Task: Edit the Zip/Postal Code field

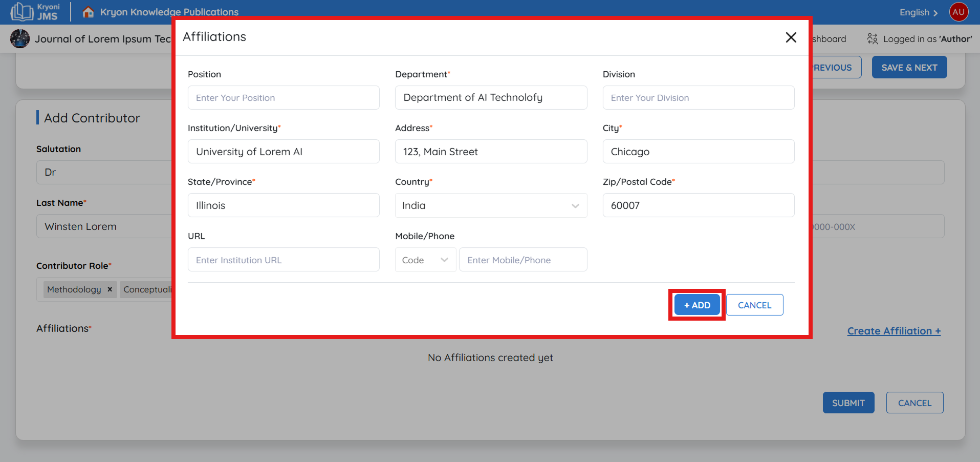Action: [x=698, y=205]
